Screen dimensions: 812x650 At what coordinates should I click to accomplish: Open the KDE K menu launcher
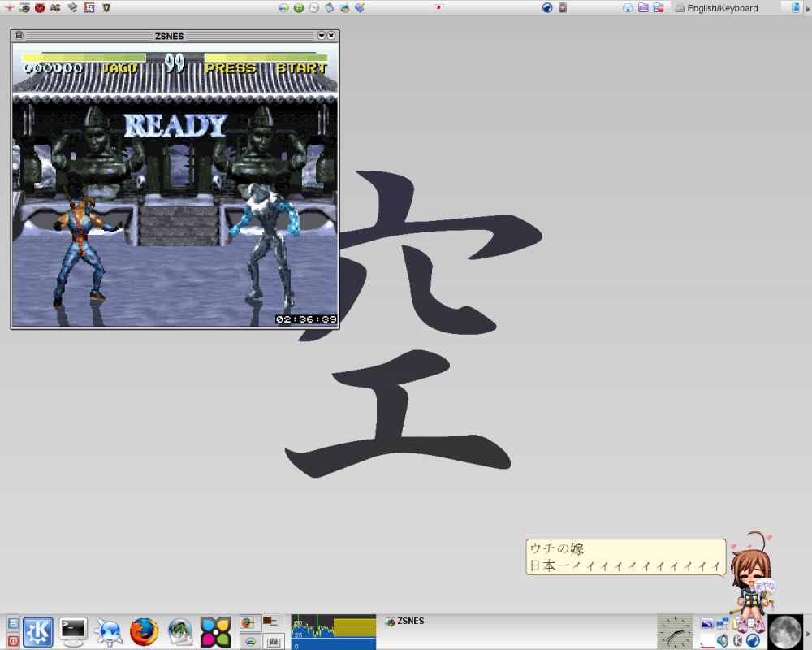point(37,632)
